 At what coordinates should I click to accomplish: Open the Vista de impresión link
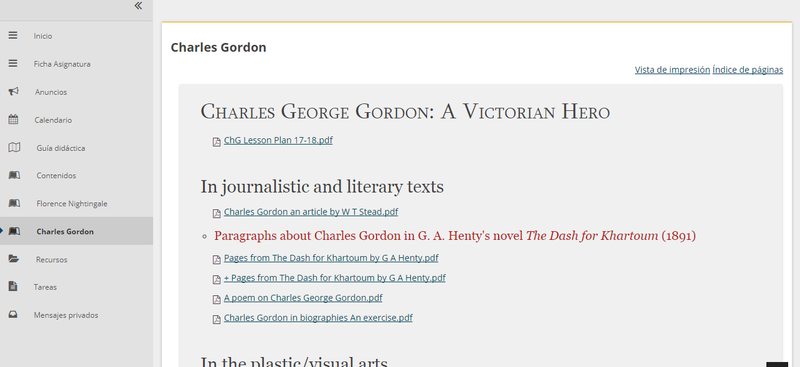[x=672, y=70]
